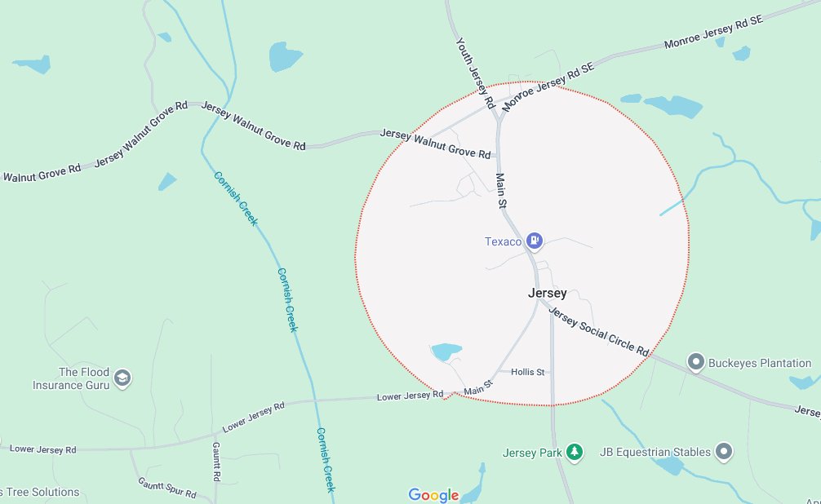This screenshot has width=821, height=504.
Task: Click the Youth Jersey Rd label
Action: (476, 73)
